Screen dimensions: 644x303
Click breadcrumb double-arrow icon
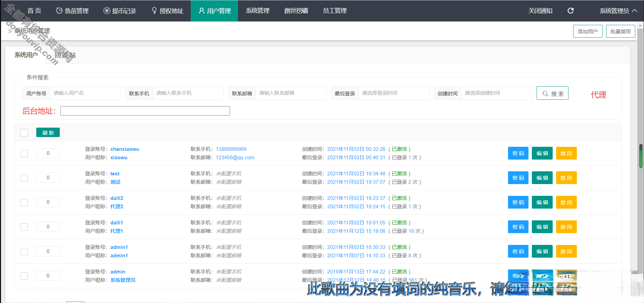tap(10, 31)
